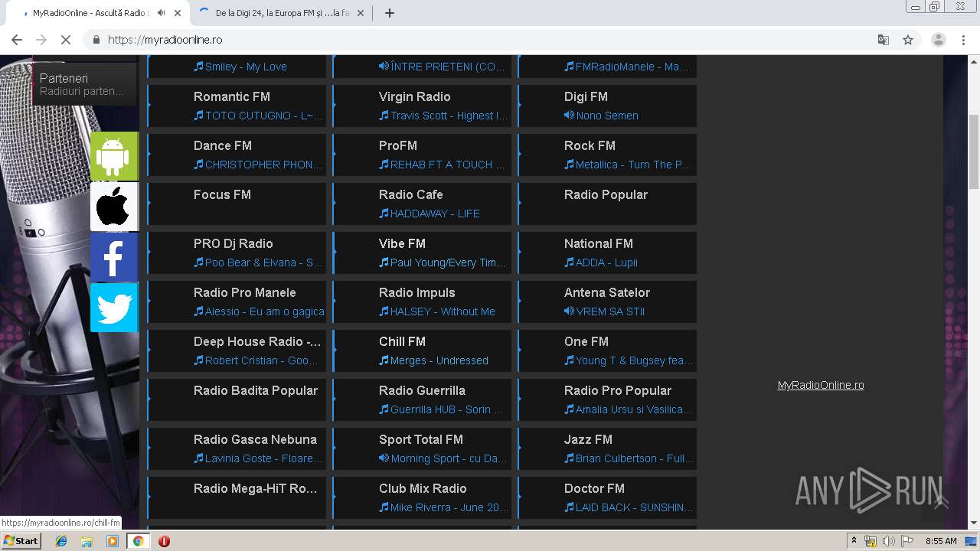Viewport: 980px width, 551px height.
Task: Launch Windows Media Player from taskbar
Action: click(113, 541)
